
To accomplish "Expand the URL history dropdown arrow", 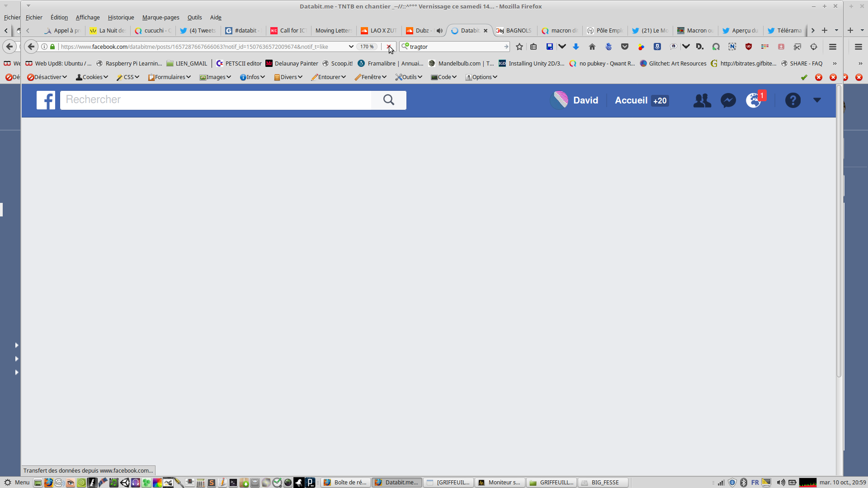I will [351, 47].
